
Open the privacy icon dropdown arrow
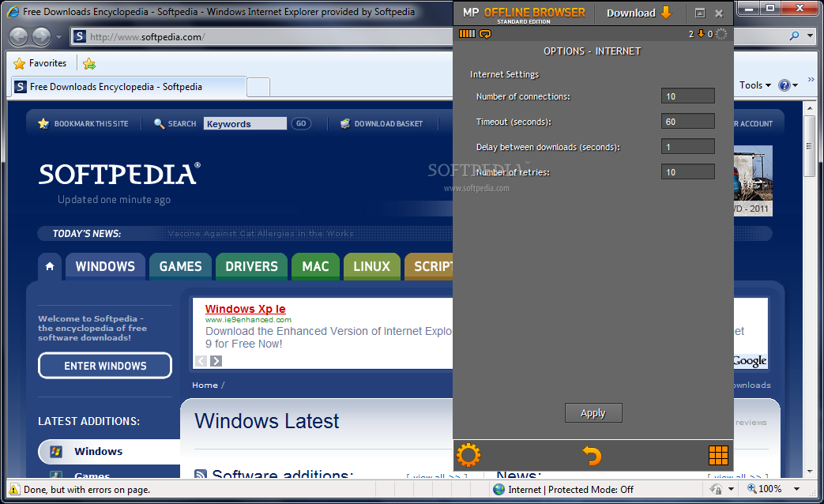click(x=731, y=489)
